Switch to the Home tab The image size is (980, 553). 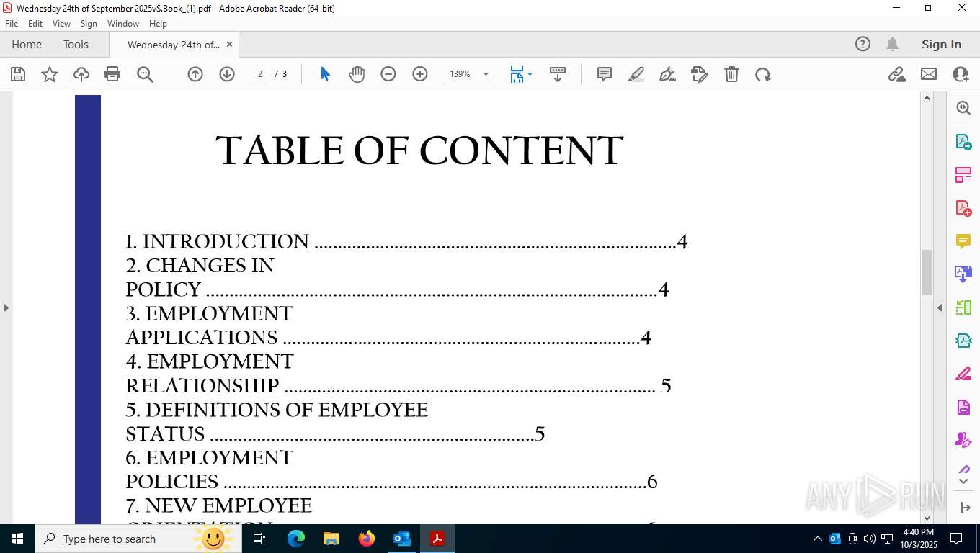click(x=27, y=44)
